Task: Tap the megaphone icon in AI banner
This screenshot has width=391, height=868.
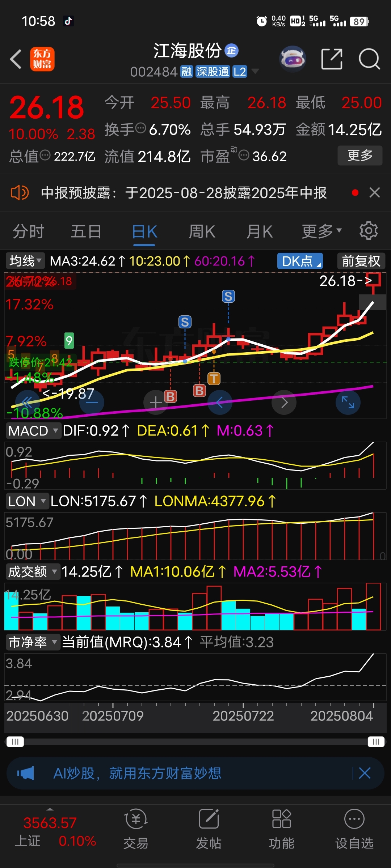Action: click(x=26, y=773)
